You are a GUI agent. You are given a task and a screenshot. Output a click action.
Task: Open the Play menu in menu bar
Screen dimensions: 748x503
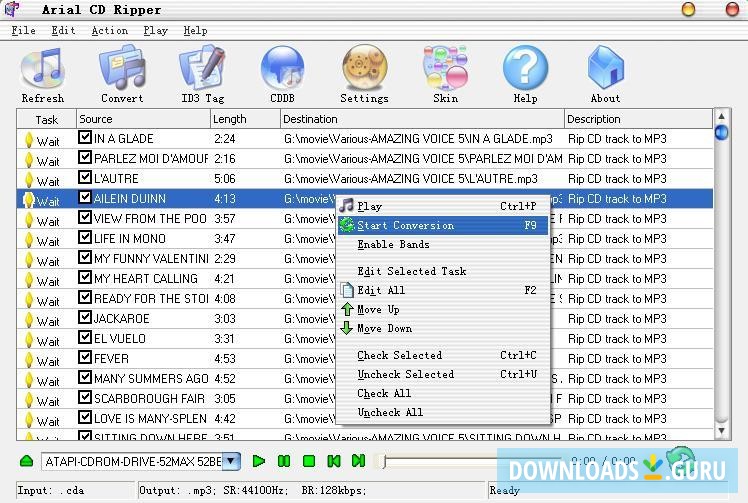coord(156,31)
